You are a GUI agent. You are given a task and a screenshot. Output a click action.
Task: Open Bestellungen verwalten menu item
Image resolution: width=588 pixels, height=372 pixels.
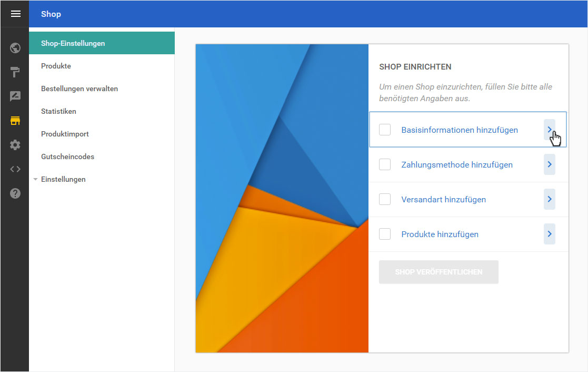tap(102, 89)
